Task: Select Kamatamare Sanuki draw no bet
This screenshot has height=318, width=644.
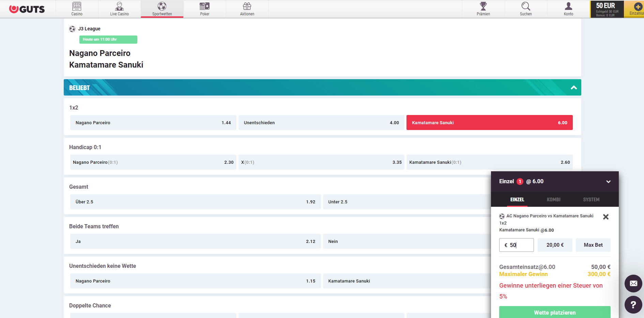Action: (407, 281)
